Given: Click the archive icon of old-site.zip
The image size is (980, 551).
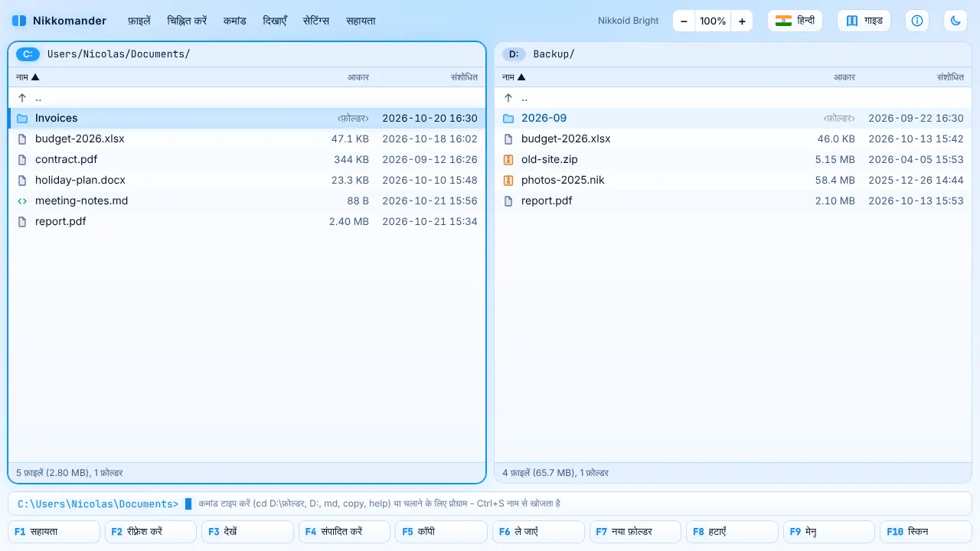Looking at the screenshot, I should 508,159.
